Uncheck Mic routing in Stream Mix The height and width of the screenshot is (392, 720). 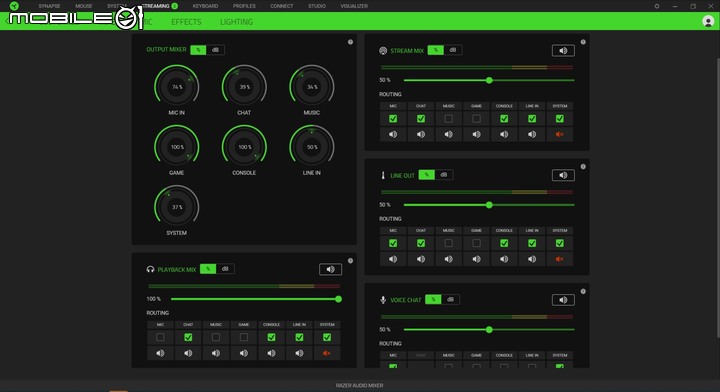click(x=393, y=118)
